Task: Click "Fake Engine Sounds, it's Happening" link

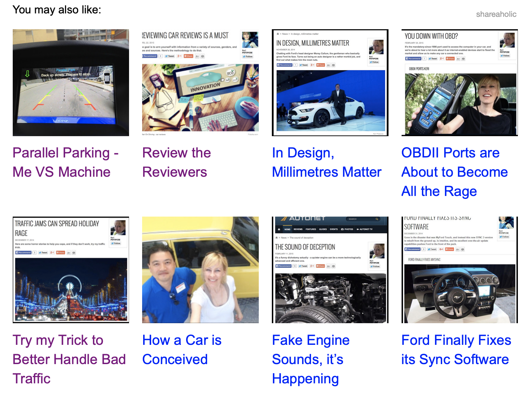Action: (310, 359)
